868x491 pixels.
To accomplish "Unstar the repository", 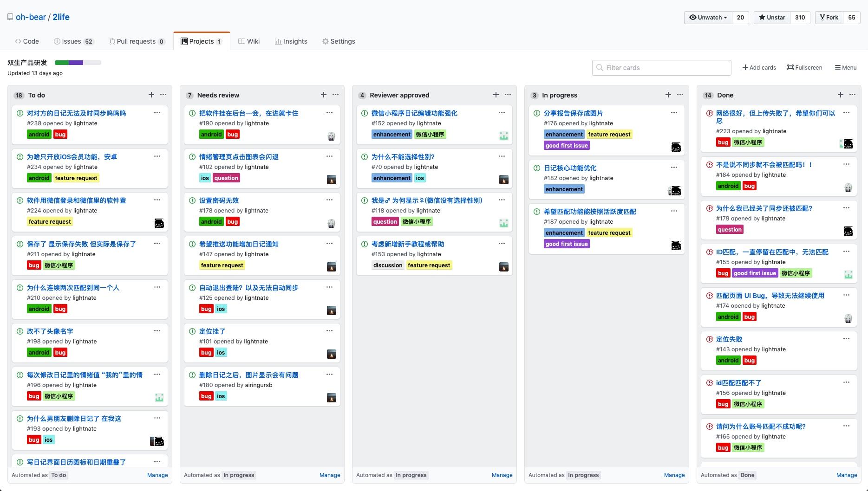I will [772, 17].
